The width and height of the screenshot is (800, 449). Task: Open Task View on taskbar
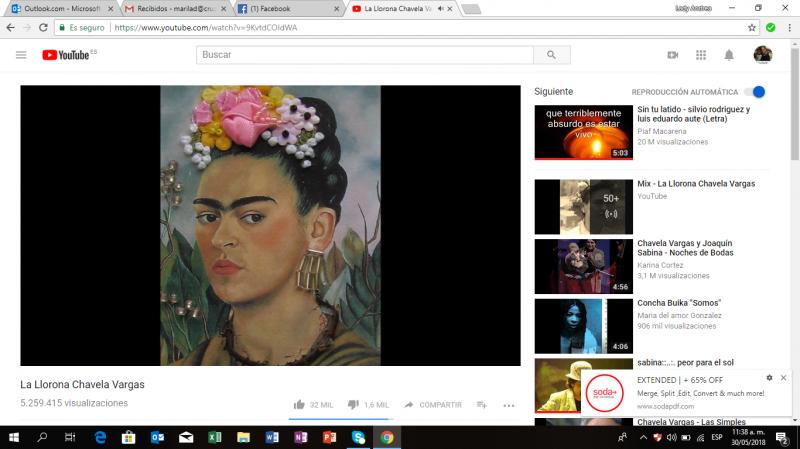70,437
